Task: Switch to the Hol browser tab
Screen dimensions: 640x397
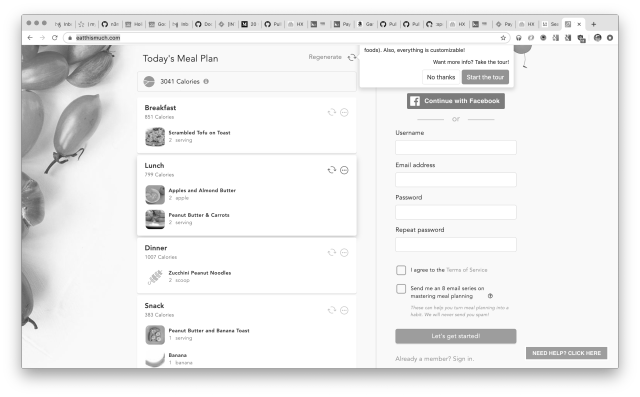Action: (133, 24)
